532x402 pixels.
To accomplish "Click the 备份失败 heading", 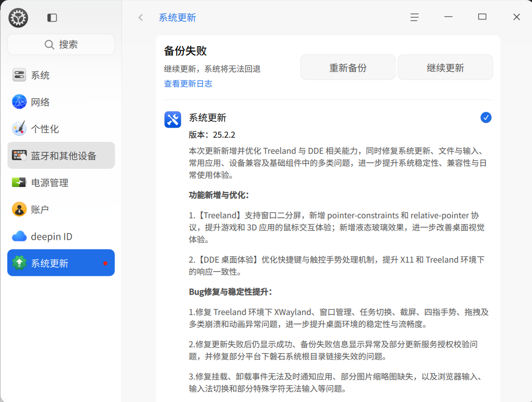I will pos(185,51).
